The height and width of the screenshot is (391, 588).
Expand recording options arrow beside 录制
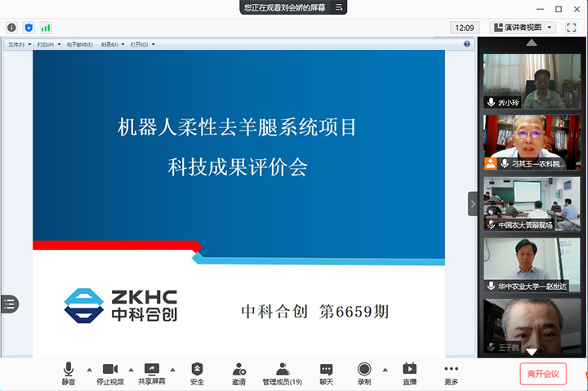point(385,370)
